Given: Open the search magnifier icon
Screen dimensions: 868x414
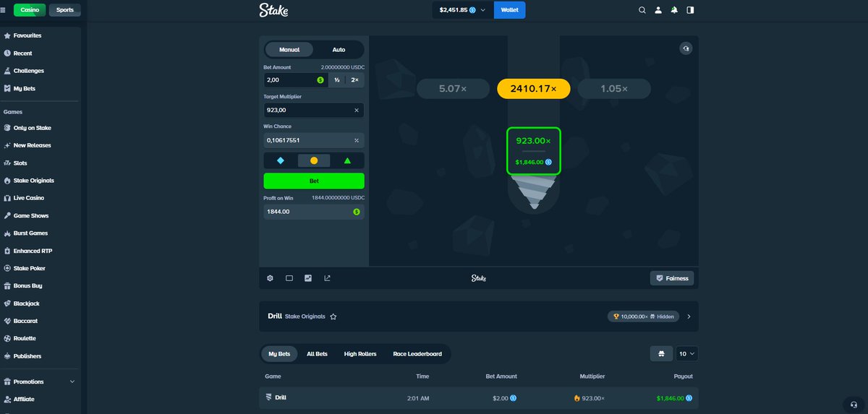Looking at the screenshot, I should coord(642,10).
